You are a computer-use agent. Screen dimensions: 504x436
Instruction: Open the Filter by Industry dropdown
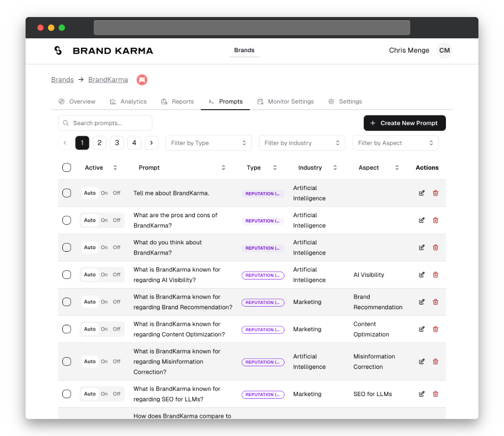302,143
